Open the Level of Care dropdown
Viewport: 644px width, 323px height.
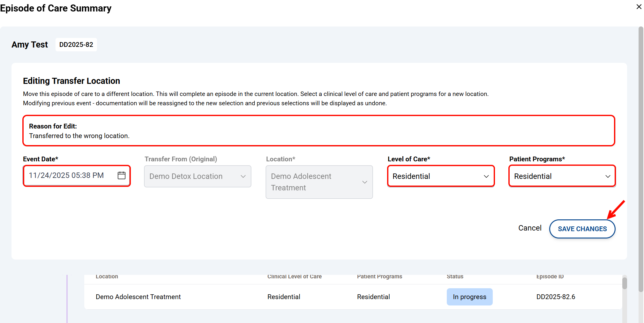[440, 176]
